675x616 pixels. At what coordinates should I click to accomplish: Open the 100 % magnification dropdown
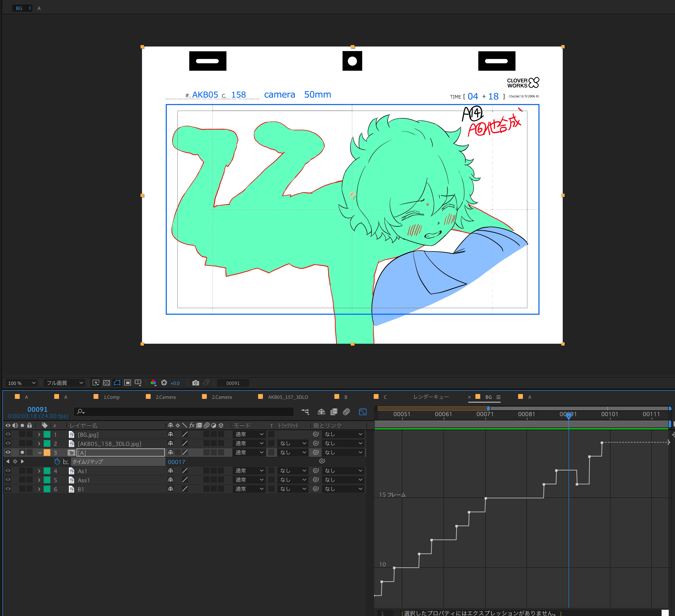(21, 383)
